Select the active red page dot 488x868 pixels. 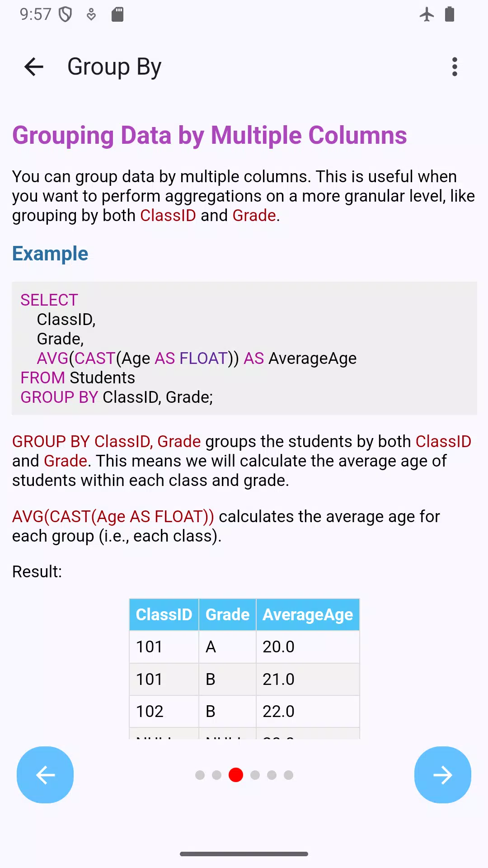(236, 775)
